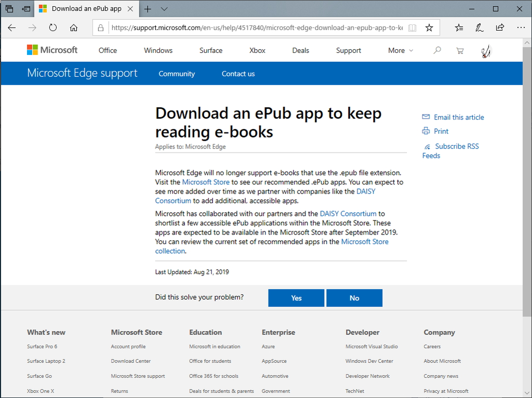Select the Community tab in the blue bar

click(177, 74)
